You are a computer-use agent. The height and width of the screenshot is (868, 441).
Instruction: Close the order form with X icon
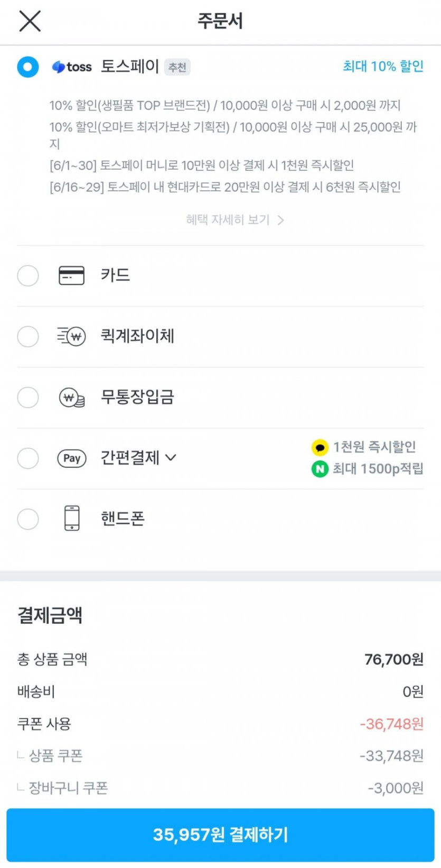(30, 21)
